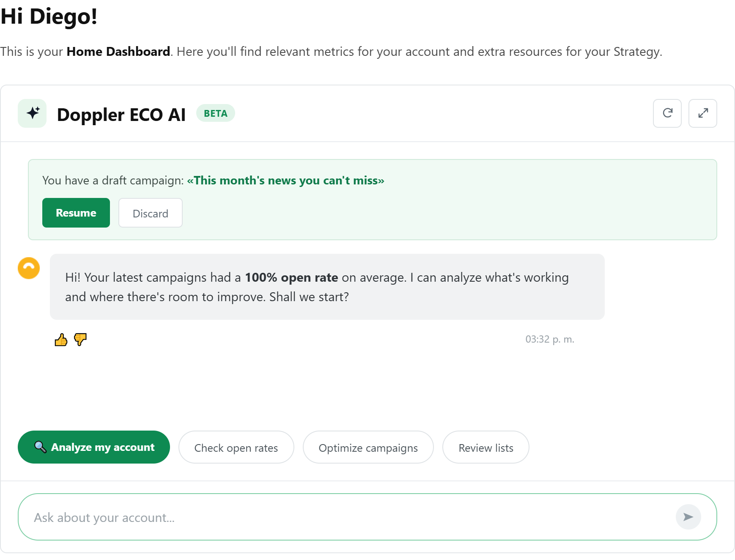
Task: Click the Doppler ECO AI title
Action: coord(121,115)
